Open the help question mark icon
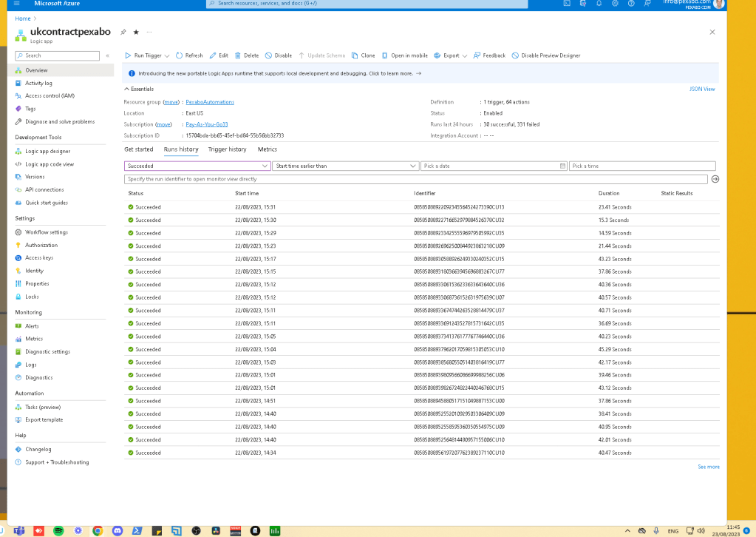This screenshot has height=537, width=756. click(x=631, y=4)
